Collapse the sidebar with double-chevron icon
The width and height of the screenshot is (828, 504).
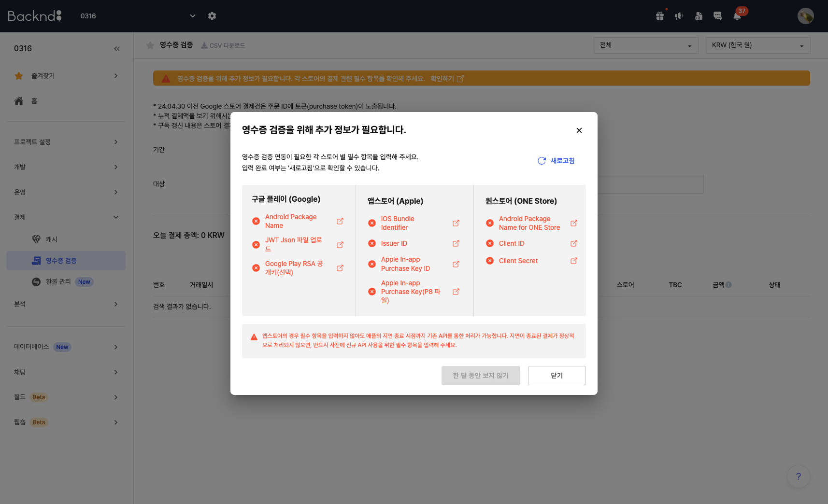pyautogui.click(x=117, y=49)
